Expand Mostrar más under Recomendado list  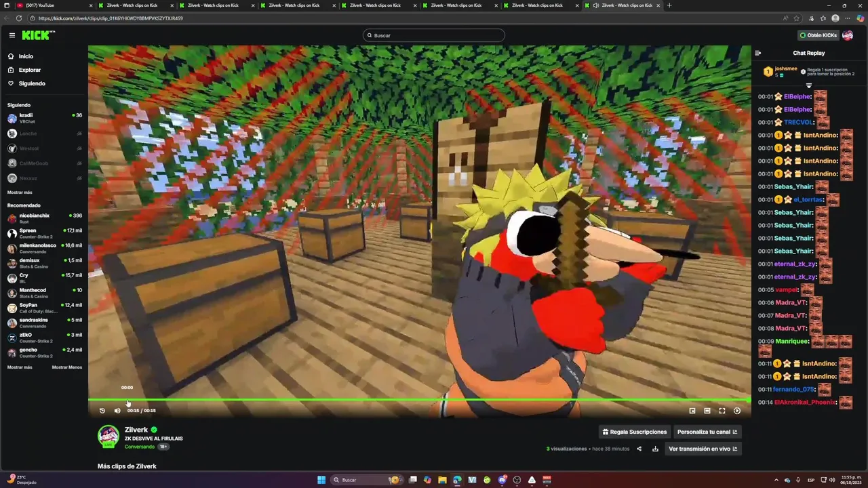pyautogui.click(x=20, y=367)
